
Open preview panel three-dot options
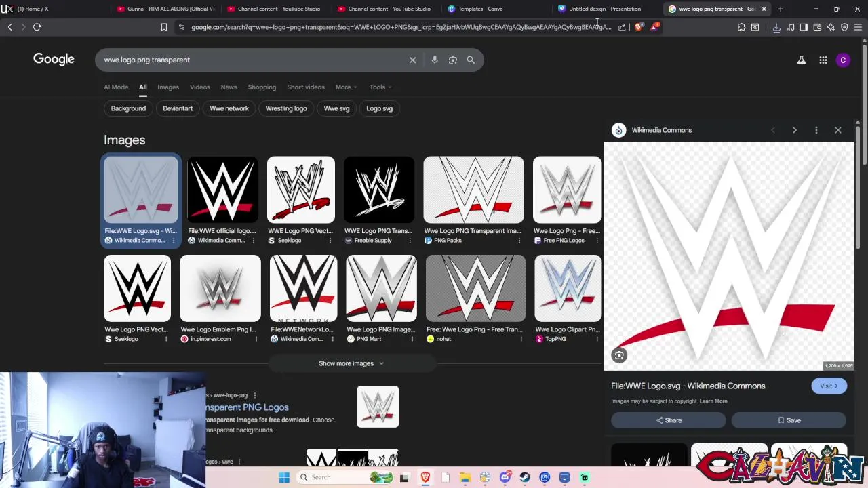pyautogui.click(x=816, y=130)
